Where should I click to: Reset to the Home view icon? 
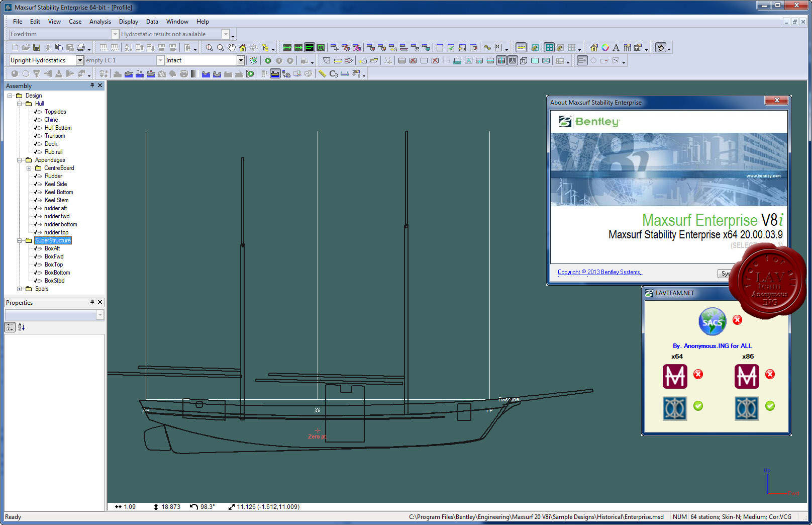[243, 48]
